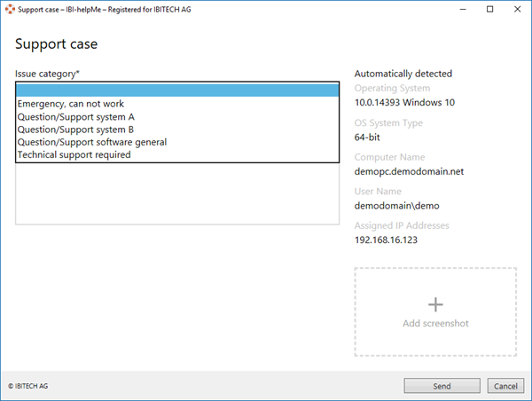Click into the description text area
The image size is (532, 401).
177,193
